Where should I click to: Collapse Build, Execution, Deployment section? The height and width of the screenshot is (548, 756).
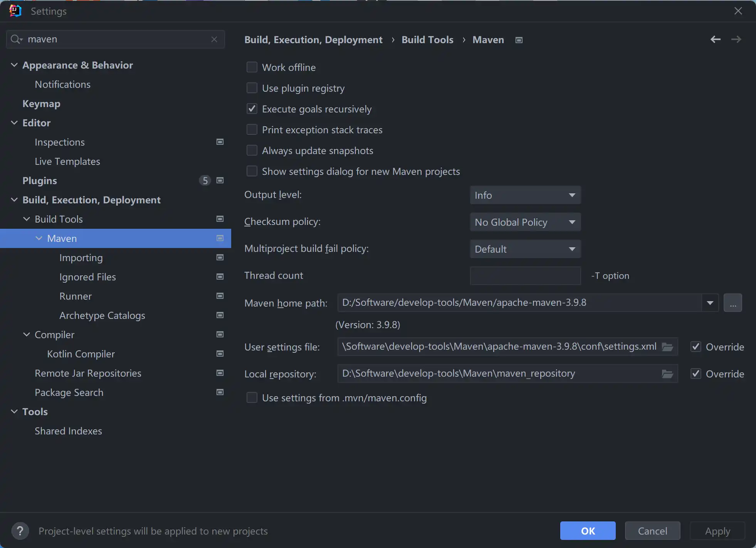coord(14,199)
